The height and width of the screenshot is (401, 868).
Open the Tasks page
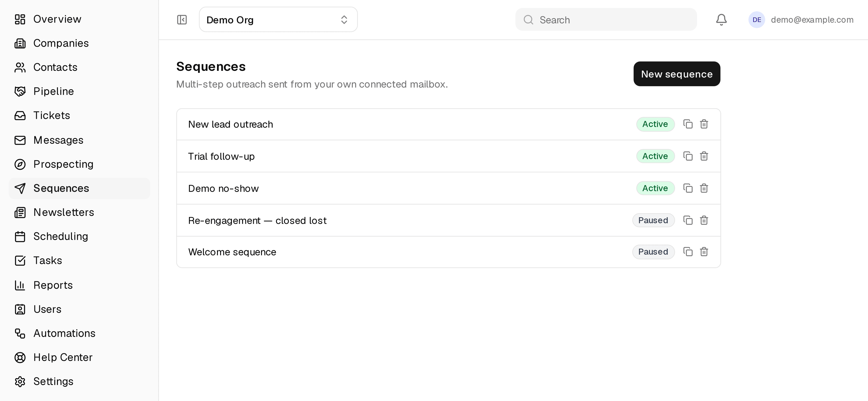(x=80, y=260)
